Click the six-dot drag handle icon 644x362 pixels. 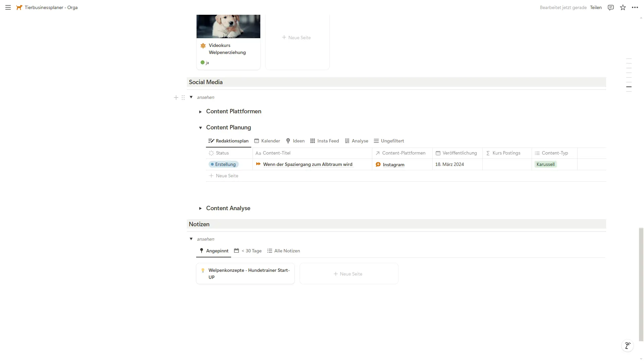[x=183, y=98]
